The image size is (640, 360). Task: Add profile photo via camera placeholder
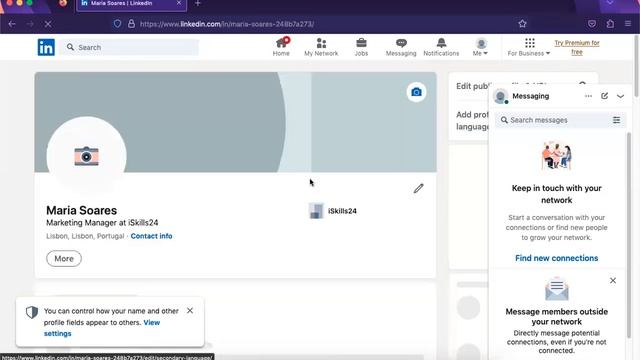point(87,156)
